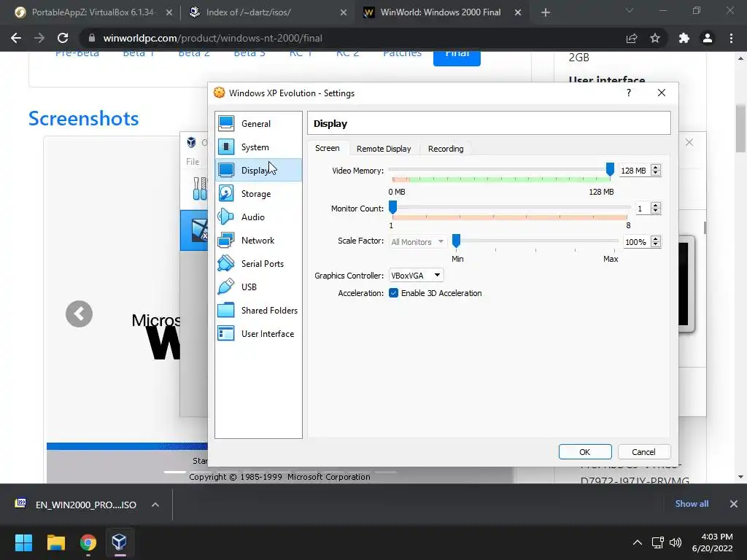Image resolution: width=747 pixels, height=560 pixels.
Task: Toggle Enable 3D Acceleration checkbox
Action: click(393, 293)
